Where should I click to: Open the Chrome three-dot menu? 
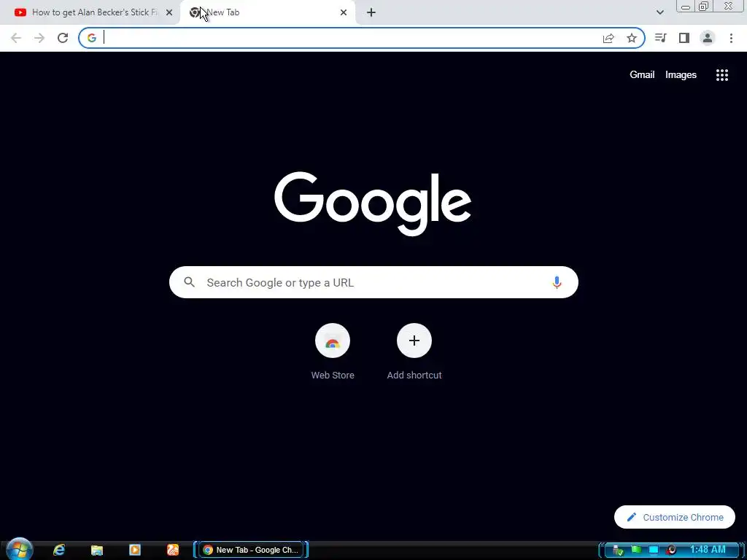point(731,38)
